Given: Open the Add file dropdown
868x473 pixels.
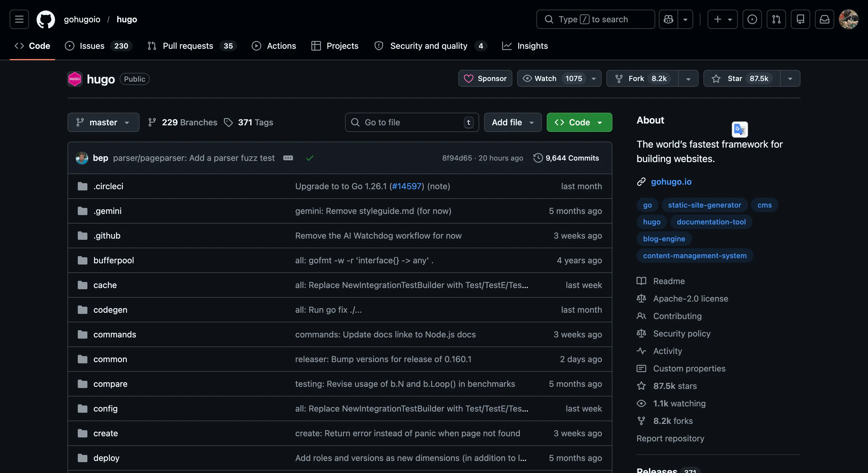Looking at the screenshot, I should pyautogui.click(x=512, y=122).
